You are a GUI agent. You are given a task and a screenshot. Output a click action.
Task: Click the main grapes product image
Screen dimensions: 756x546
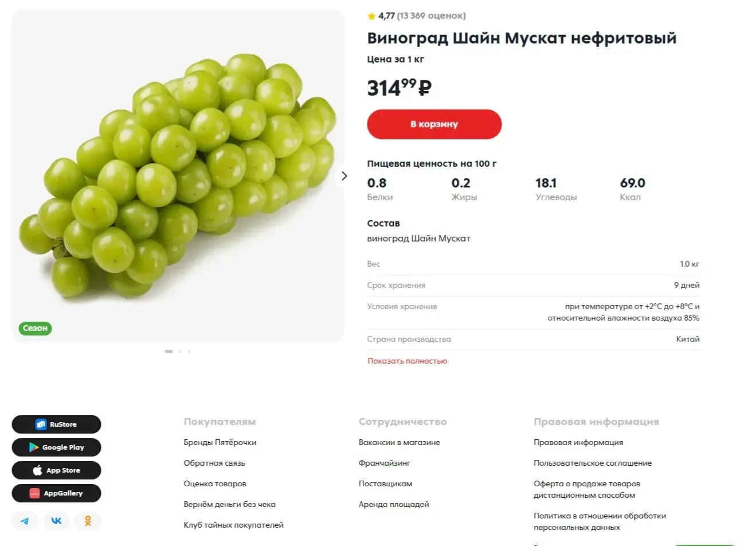[x=178, y=175]
